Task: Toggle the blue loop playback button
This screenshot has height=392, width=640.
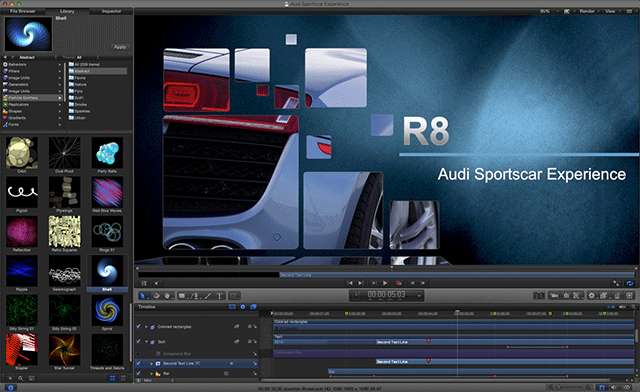Action: tap(629, 283)
